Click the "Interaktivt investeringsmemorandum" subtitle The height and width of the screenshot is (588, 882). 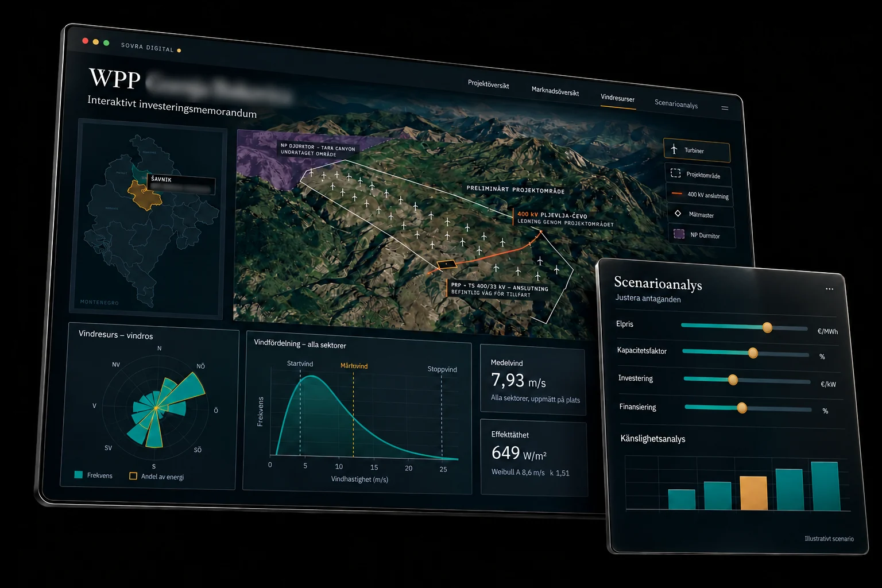pos(172,107)
